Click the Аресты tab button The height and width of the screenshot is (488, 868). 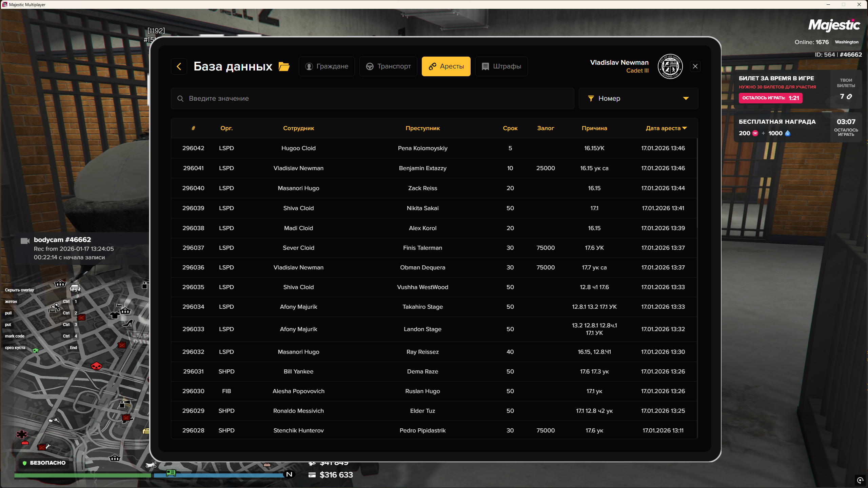[x=446, y=66]
